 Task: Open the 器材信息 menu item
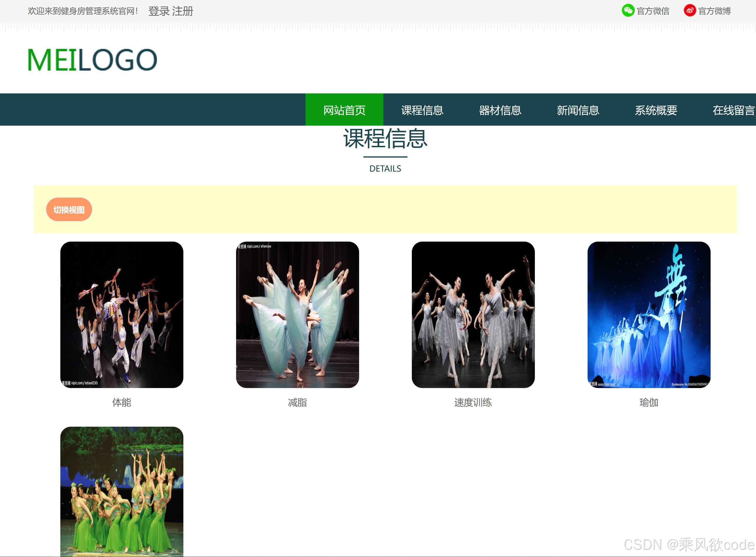coord(500,110)
